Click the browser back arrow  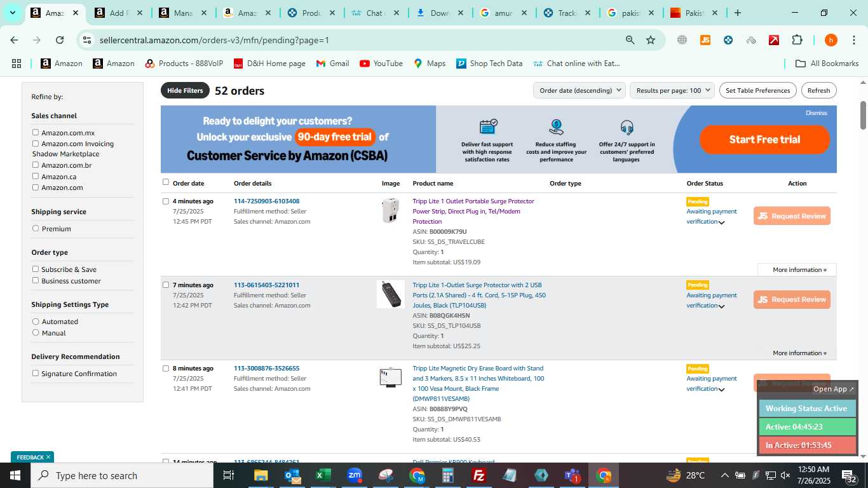pos(14,40)
